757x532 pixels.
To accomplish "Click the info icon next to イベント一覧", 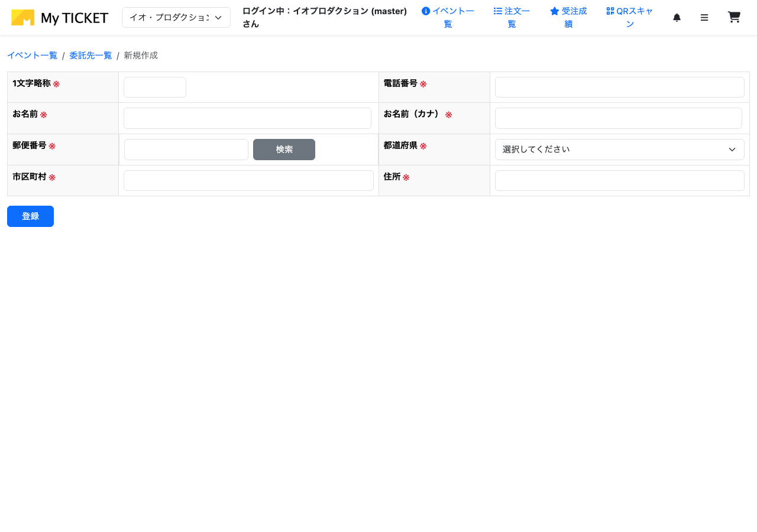I will click(426, 11).
